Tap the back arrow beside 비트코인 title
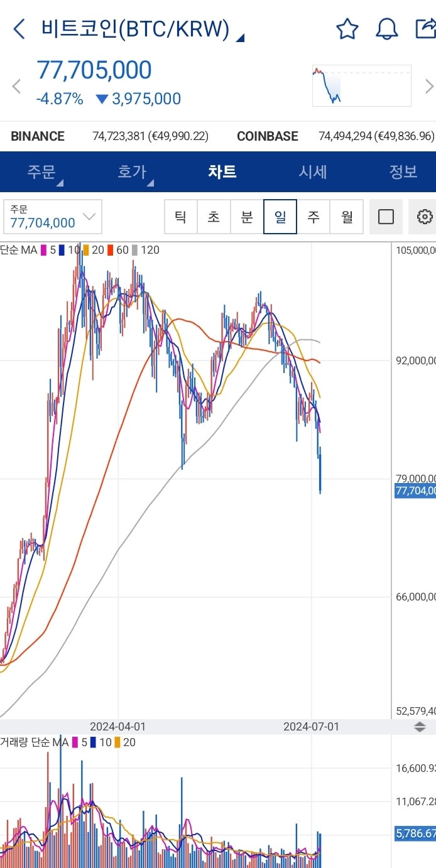This screenshot has width=436, height=868. (x=19, y=29)
